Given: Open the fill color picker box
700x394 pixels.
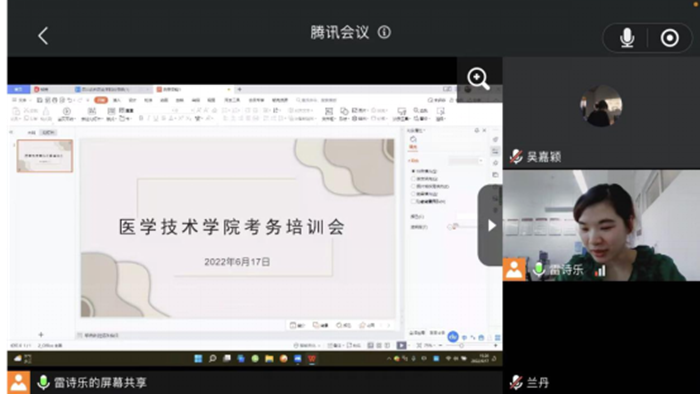Looking at the screenshot, I should [467, 216].
